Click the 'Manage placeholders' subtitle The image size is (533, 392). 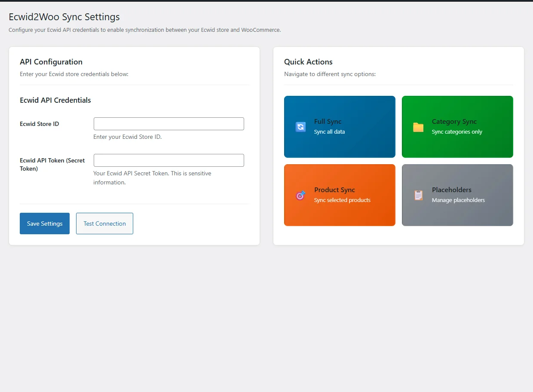point(458,200)
